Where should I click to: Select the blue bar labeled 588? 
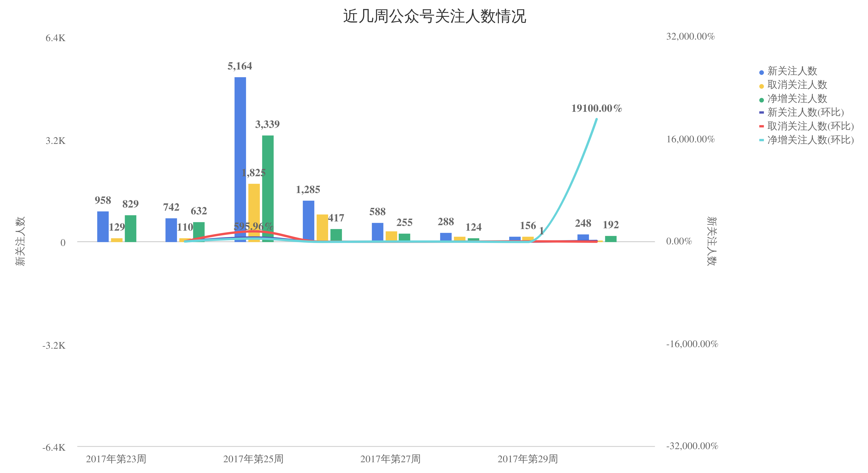(377, 232)
